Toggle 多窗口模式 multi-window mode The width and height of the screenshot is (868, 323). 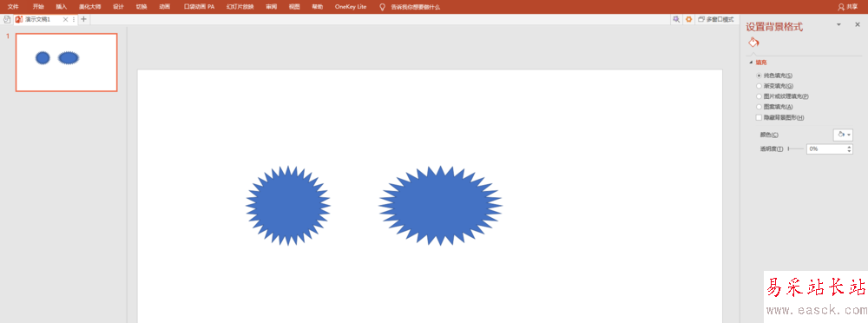[716, 19]
